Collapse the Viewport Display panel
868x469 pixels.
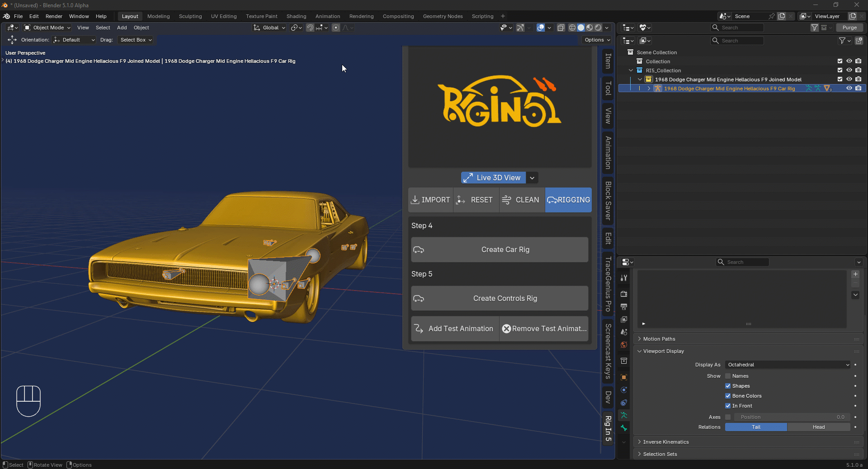pyautogui.click(x=663, y=351)
